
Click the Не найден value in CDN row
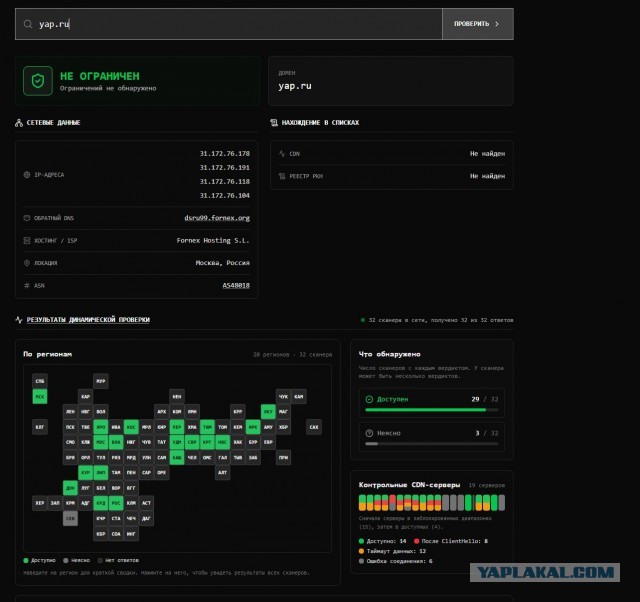pos(487,154)
